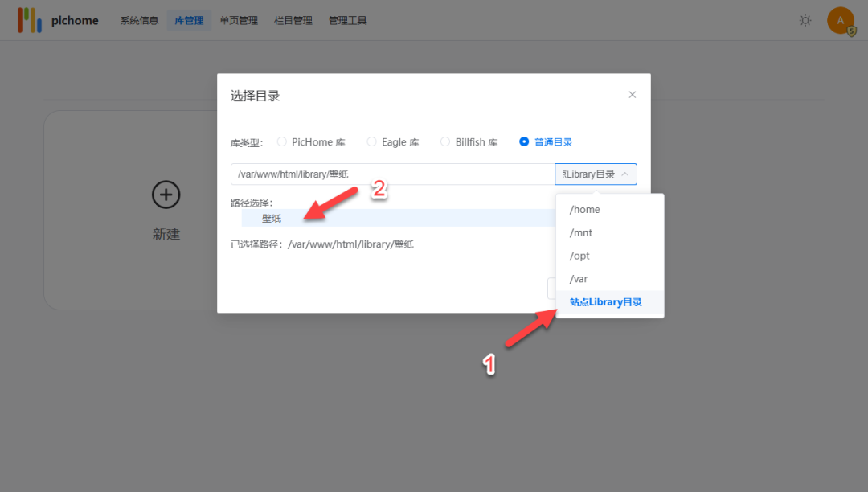Collapse the 站Library目录 dropdown chevron

coord(625,174)
